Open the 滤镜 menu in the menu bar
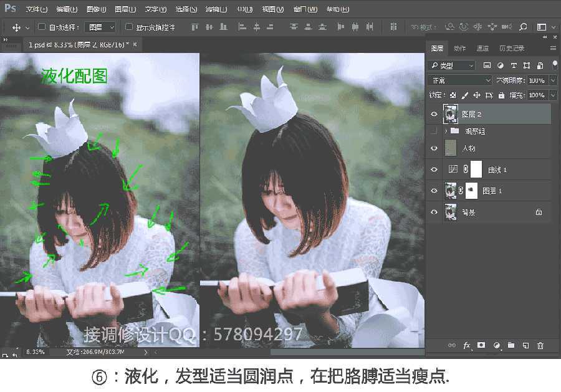Screen dimensions: 561x392 pyautogui.click(x=214, y=9)
